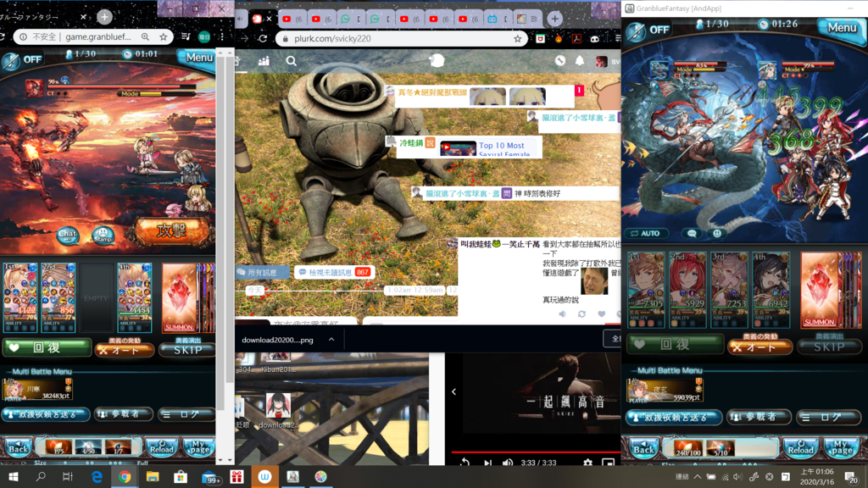Open 檢視未讀訊息 867 on Plurk
This screenshot has width=868, height=488.
333,272
